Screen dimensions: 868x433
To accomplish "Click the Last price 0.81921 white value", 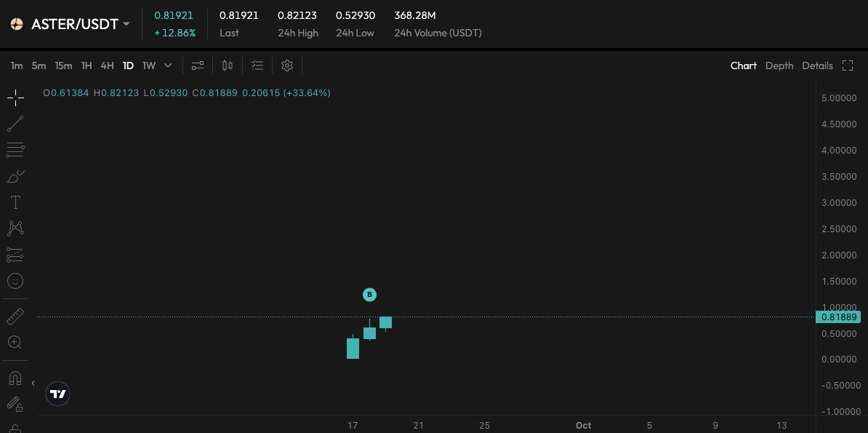I will [x=238, y=15].
